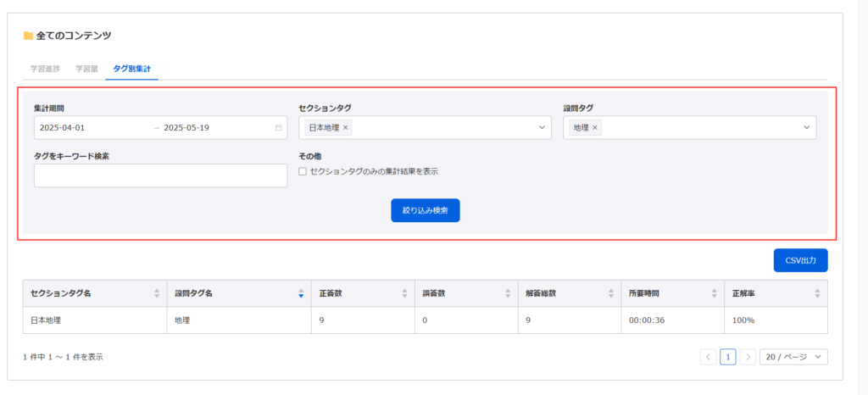
Task: Click the タグをキーワード検索 input field
Action: click(x=160, y=175)
